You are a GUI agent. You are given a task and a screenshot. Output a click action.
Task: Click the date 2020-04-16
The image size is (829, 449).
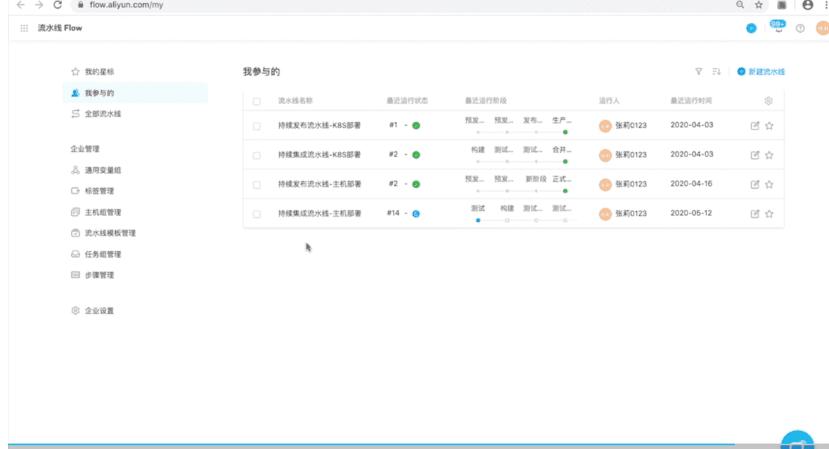pos(691,184)
